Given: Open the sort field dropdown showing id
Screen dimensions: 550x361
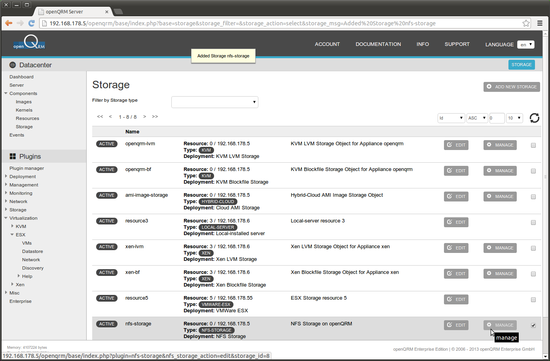Looking at the screenshot, I should coord(451,118).
